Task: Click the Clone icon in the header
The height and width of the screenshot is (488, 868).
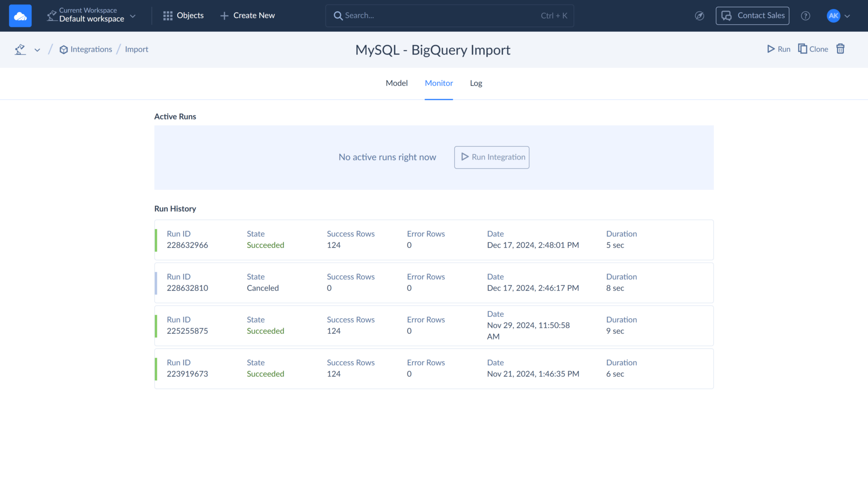Action: (803, 48)
